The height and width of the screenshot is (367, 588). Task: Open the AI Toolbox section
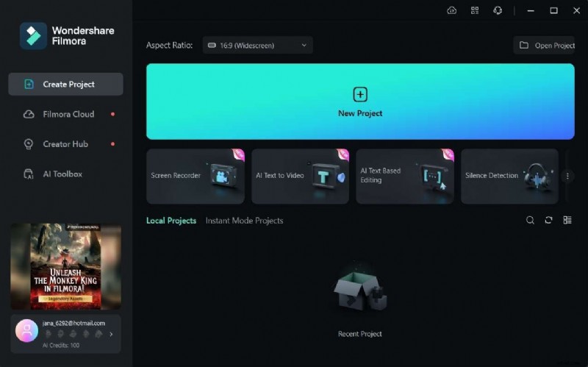tap(62, 174)
